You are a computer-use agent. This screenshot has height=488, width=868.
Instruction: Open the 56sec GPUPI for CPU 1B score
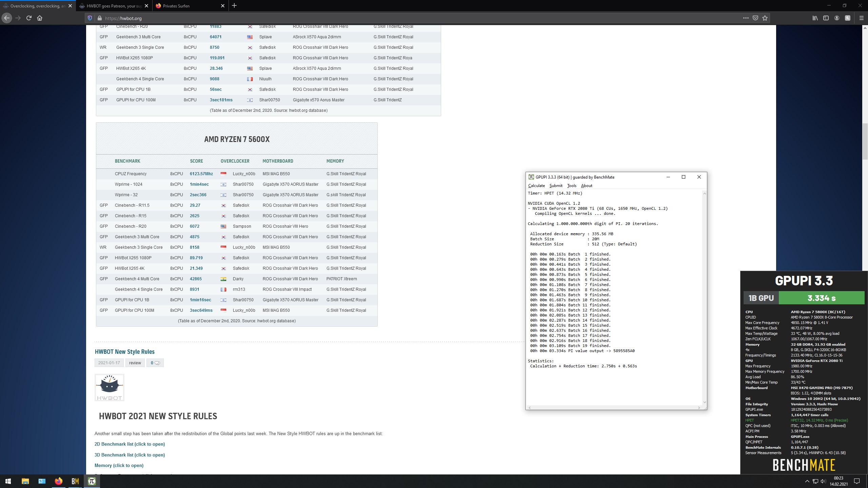pyautogui.click(x=216, y=89)
